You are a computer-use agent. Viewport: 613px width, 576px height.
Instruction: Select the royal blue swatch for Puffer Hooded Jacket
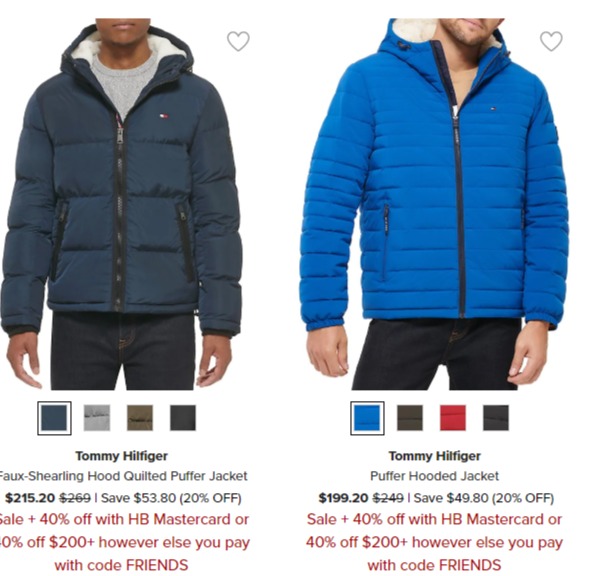367,418
